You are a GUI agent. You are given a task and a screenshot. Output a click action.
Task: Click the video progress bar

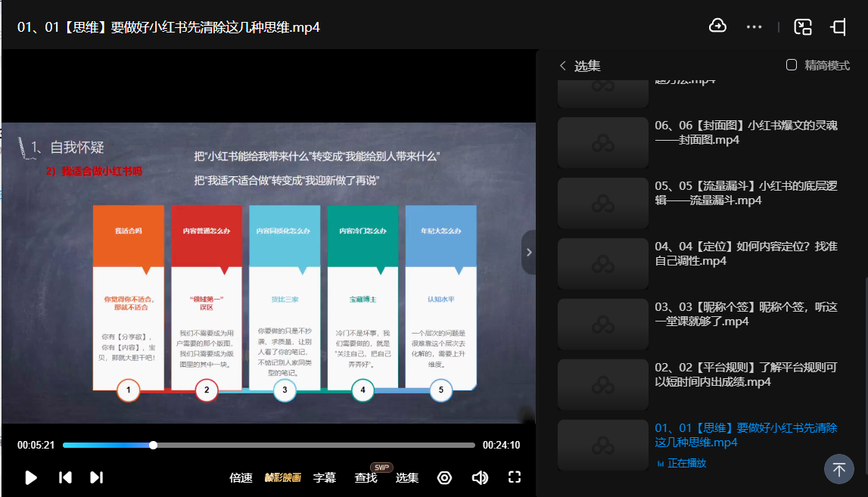(x=303, y=446)
